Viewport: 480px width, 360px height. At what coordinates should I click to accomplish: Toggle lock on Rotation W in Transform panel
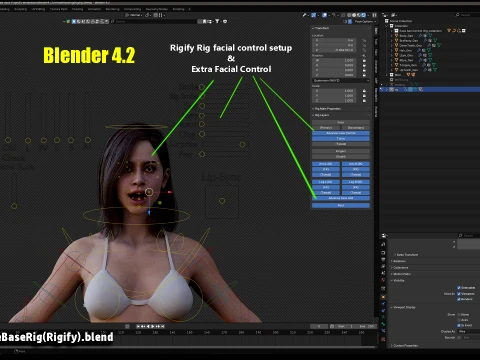pos(364,61)
